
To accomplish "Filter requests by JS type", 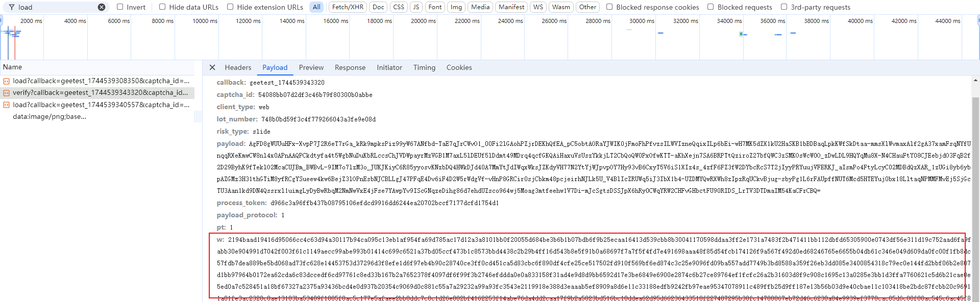I will (416, 7).
